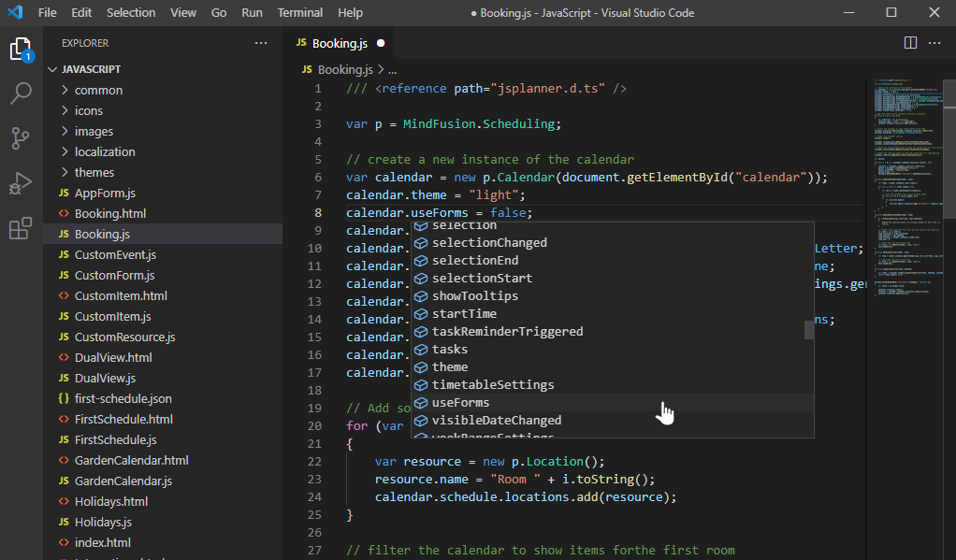This screenshot has height=560, width=956.
Task: Click JSON icon beside first-schedule.json
Action: point(64,398)
